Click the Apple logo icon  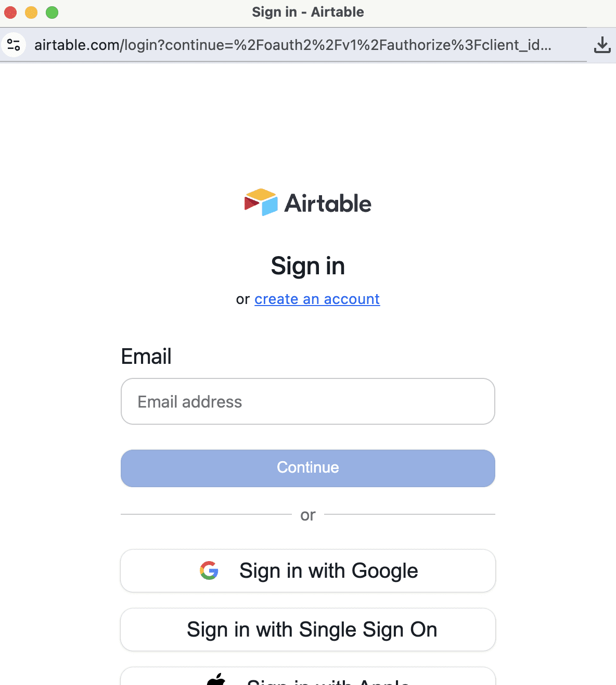coord(216,679)
